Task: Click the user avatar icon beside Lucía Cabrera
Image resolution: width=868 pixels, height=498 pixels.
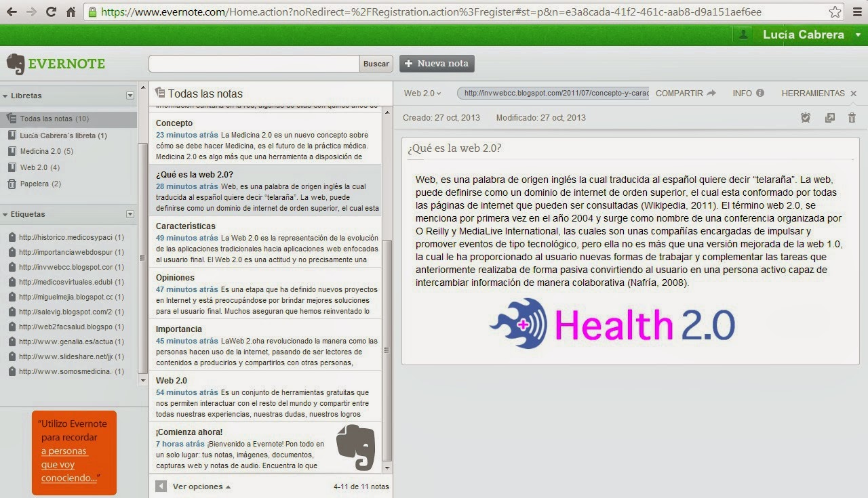Action: click(x=744, y=35)
